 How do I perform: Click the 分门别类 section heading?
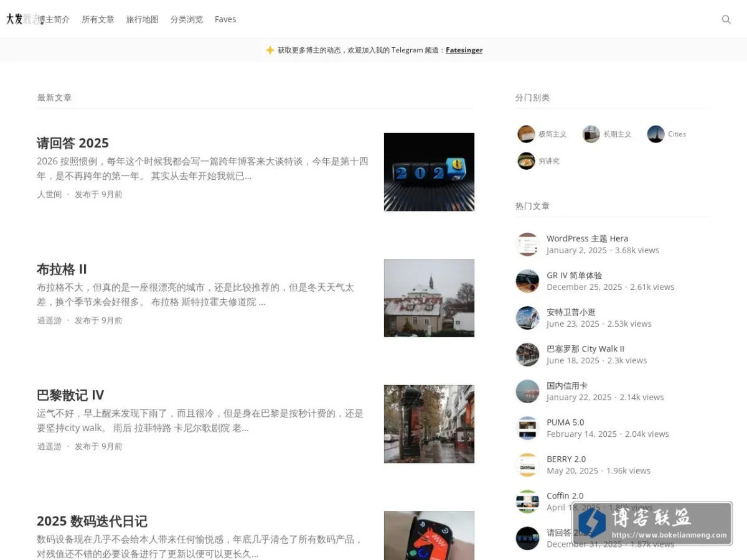point(532,98)
